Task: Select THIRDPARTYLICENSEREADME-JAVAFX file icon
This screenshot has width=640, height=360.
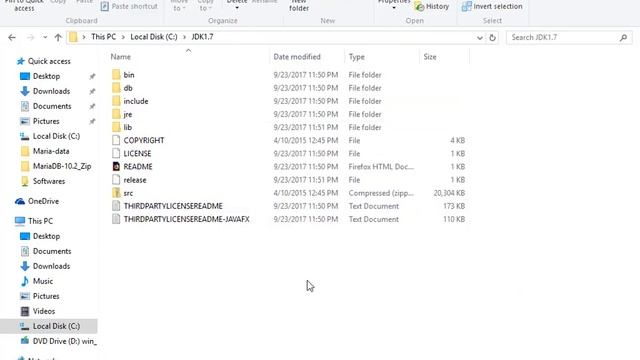Action: (x=116, y=219)
